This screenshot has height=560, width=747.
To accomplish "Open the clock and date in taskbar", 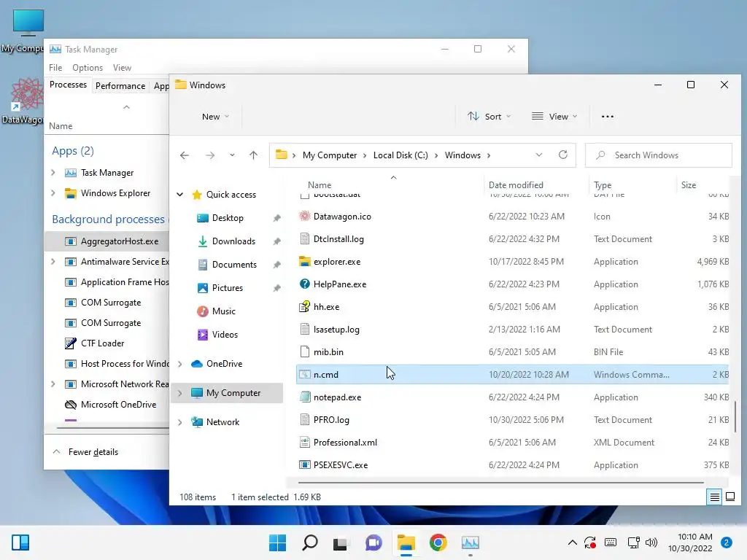I will (690, 542).
